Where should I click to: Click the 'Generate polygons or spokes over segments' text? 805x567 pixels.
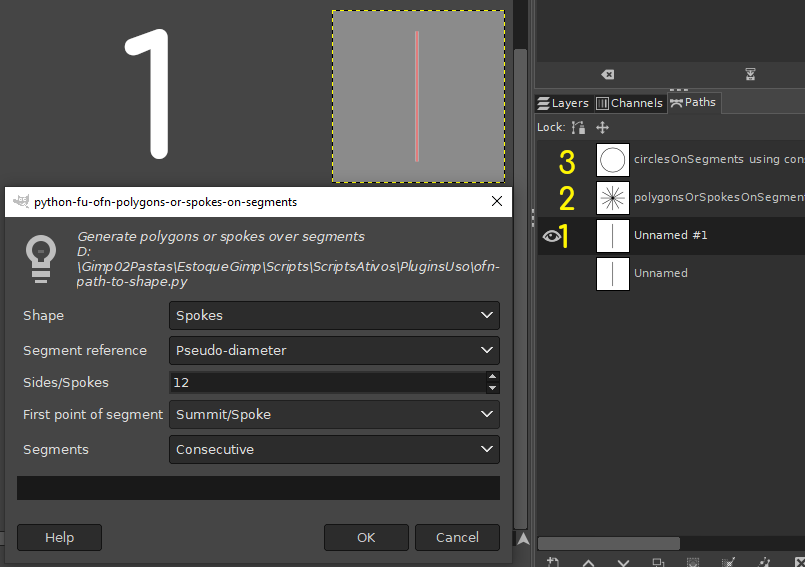[x=221, y=237]
